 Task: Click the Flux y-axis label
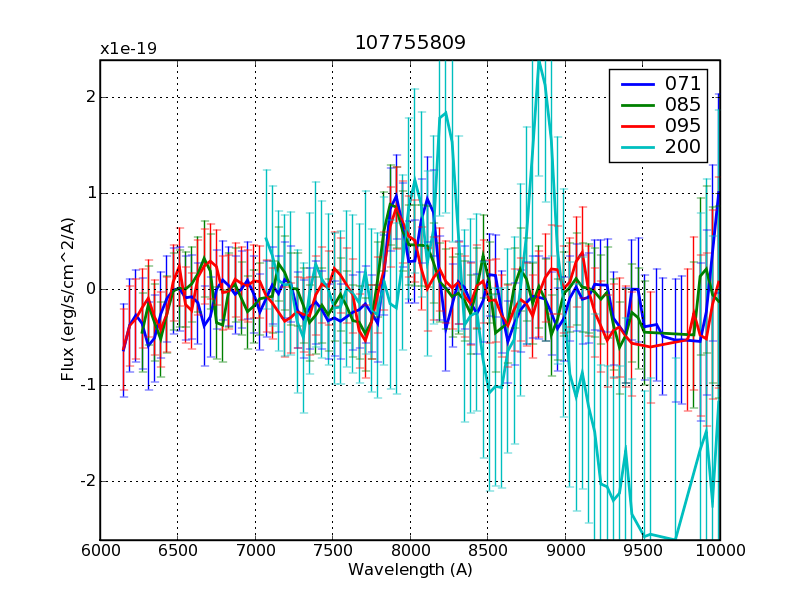[x=68, y=300]
